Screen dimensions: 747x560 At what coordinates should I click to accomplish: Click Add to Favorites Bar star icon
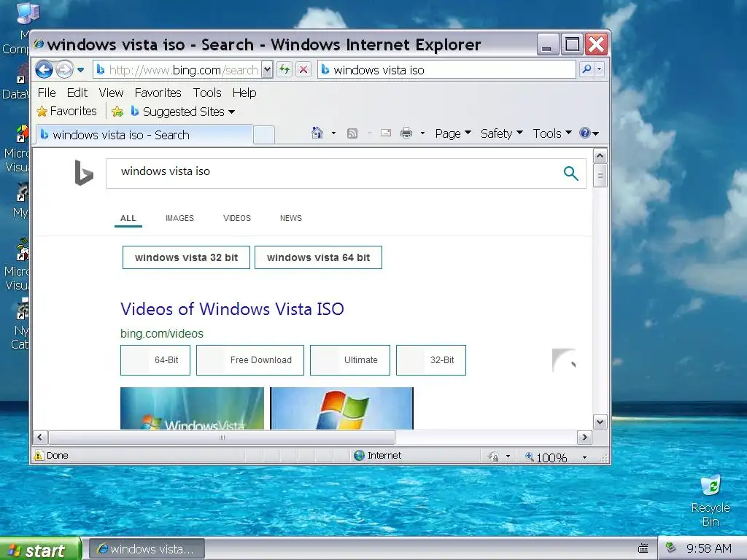(117, 112)
